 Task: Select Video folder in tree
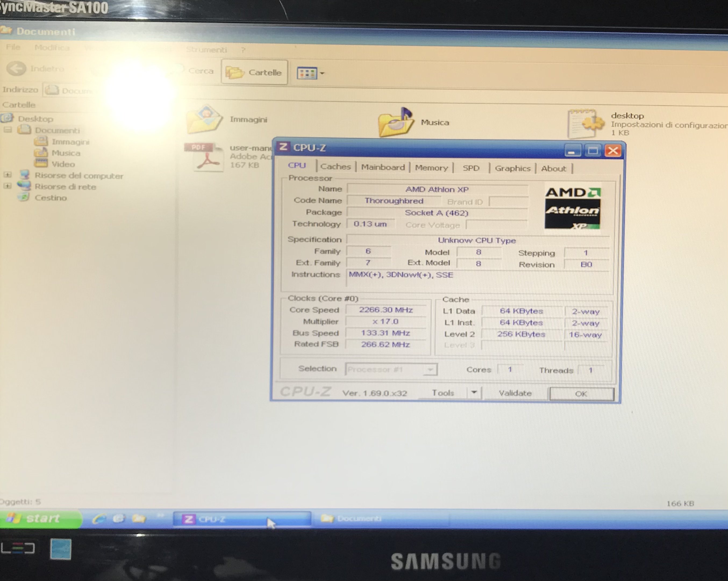point(63,164)
